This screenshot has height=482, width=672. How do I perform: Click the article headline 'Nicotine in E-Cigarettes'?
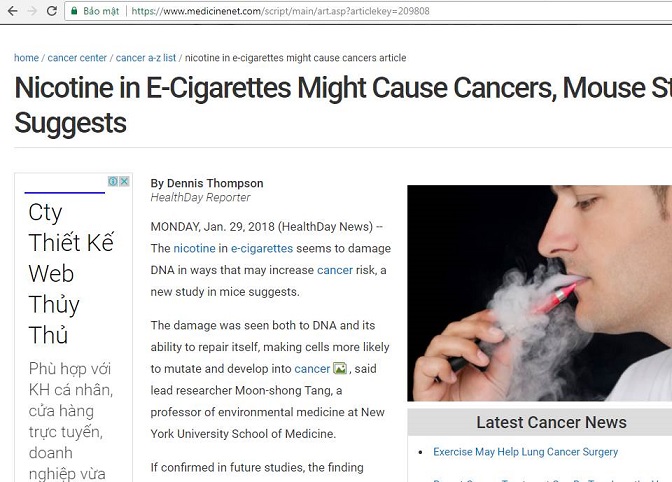[x=343, y=105]
